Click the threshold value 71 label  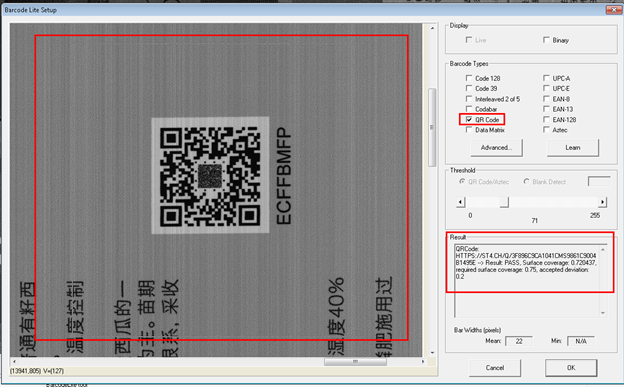[x=534, y=220]
